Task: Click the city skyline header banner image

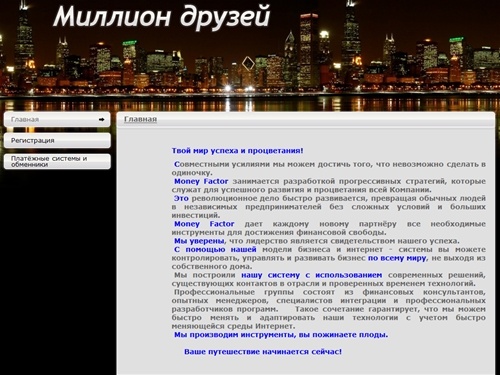Action: point(250,55)
